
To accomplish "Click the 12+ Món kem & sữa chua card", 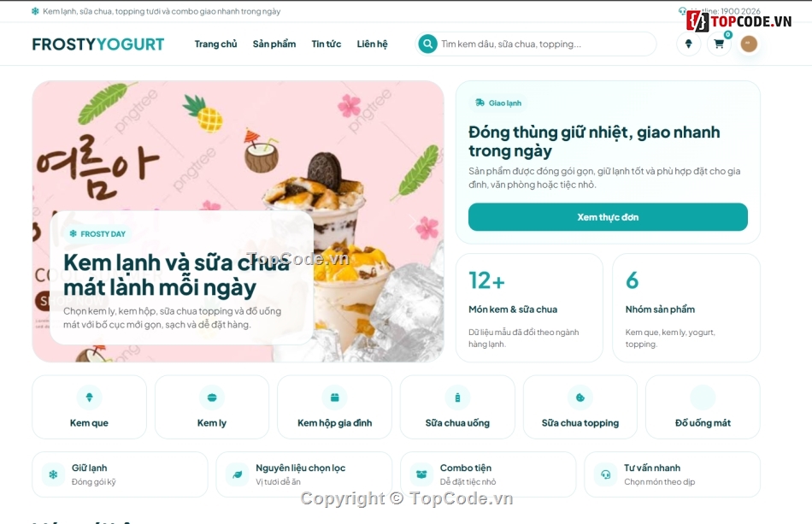I will (529, 308).
